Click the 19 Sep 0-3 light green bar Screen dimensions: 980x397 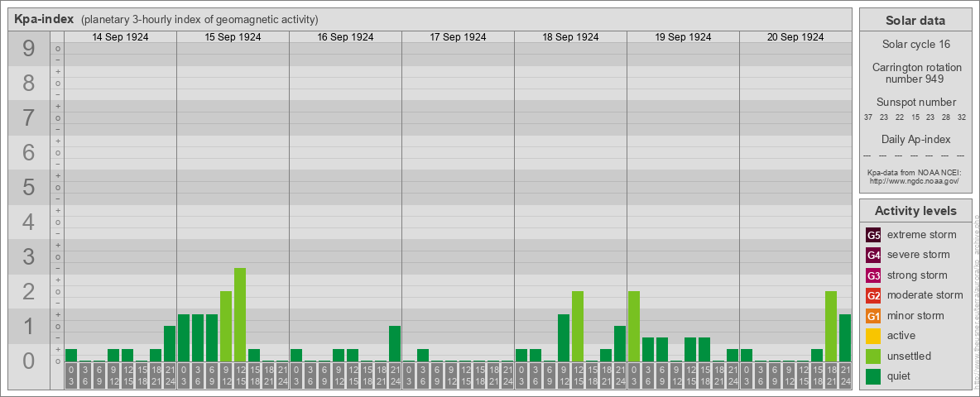coord(634,327)
